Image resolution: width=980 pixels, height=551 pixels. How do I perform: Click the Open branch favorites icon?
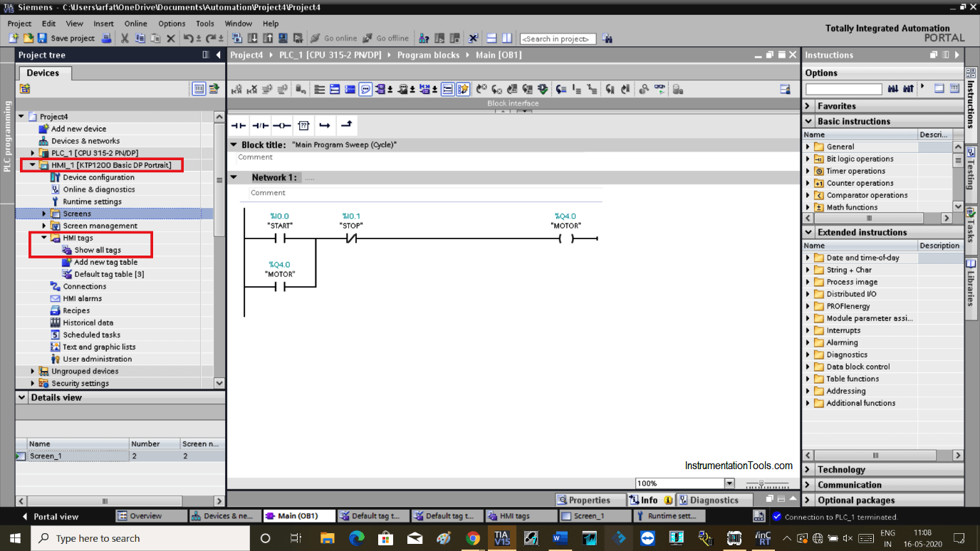click(325, 125)
